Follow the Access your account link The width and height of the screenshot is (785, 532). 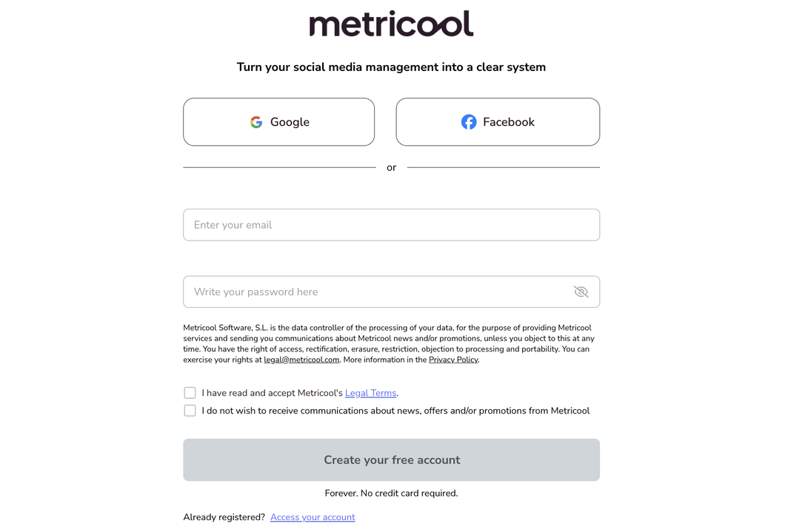pos(313,517)
